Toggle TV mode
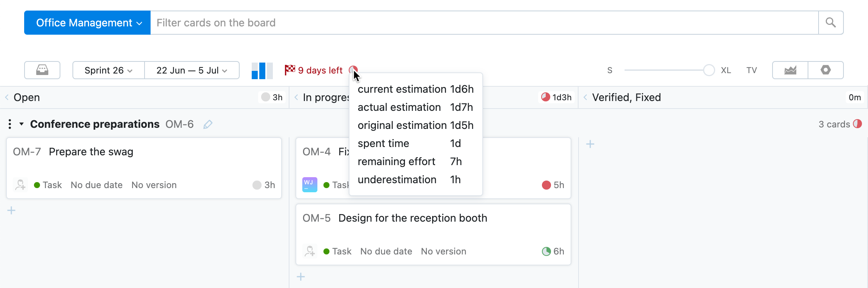This screenshot has height=288, width=868. tap(751, 70)
